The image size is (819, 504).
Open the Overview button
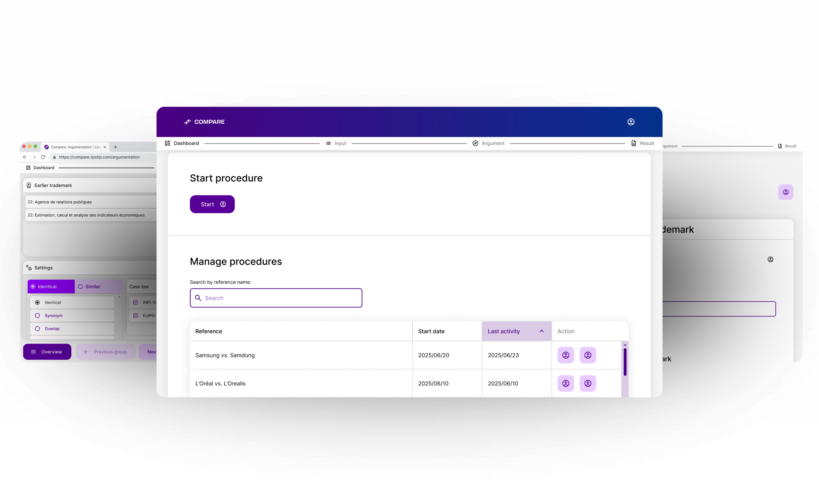[x=47, y=352]
